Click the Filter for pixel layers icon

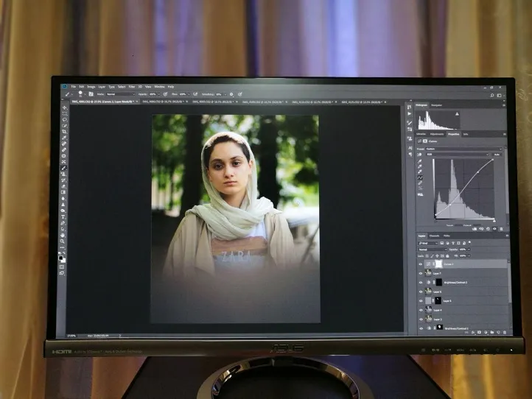442,243
